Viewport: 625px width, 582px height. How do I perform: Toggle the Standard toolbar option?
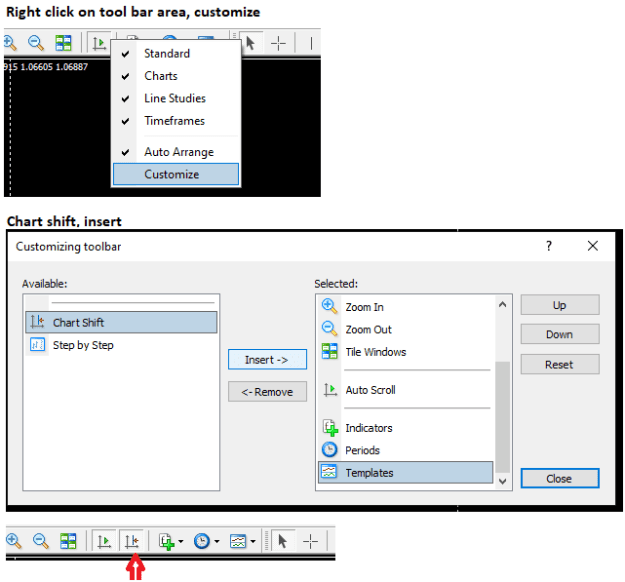tap(176, 53)
